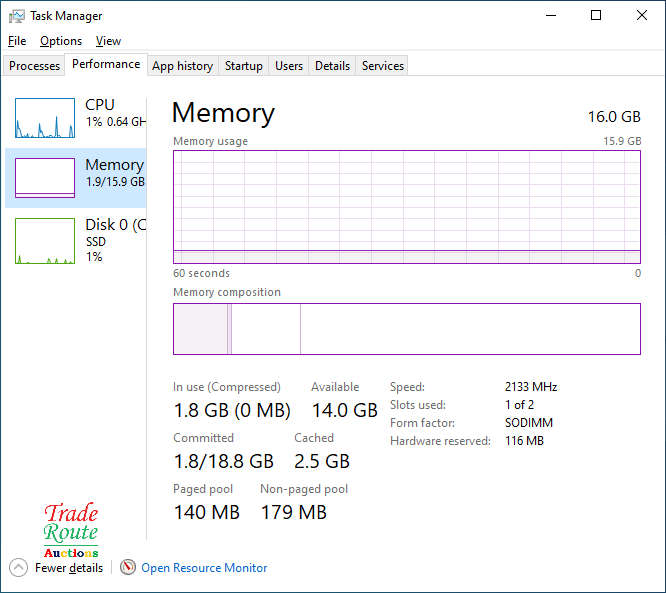Open the Services tab
Image resolution: width=666 pixels, height=593 pixels.
click(x=383, y=66)
